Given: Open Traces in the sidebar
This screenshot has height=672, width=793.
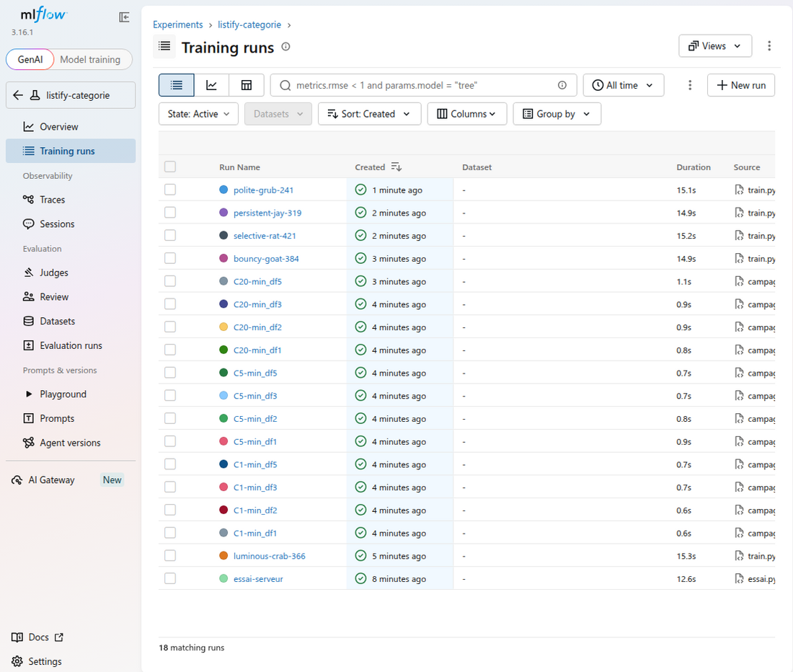Looking at the screenshot, I should [x=71, y=200].
